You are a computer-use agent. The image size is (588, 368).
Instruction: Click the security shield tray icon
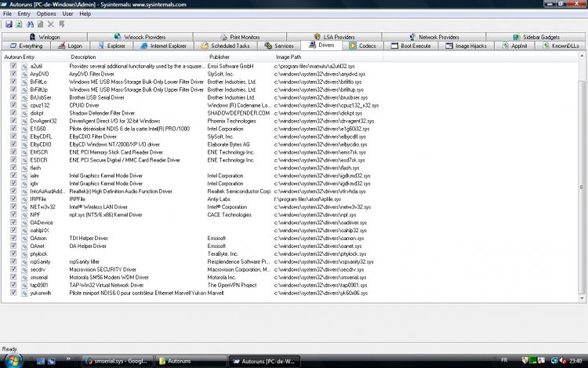[x=525, y=361]
